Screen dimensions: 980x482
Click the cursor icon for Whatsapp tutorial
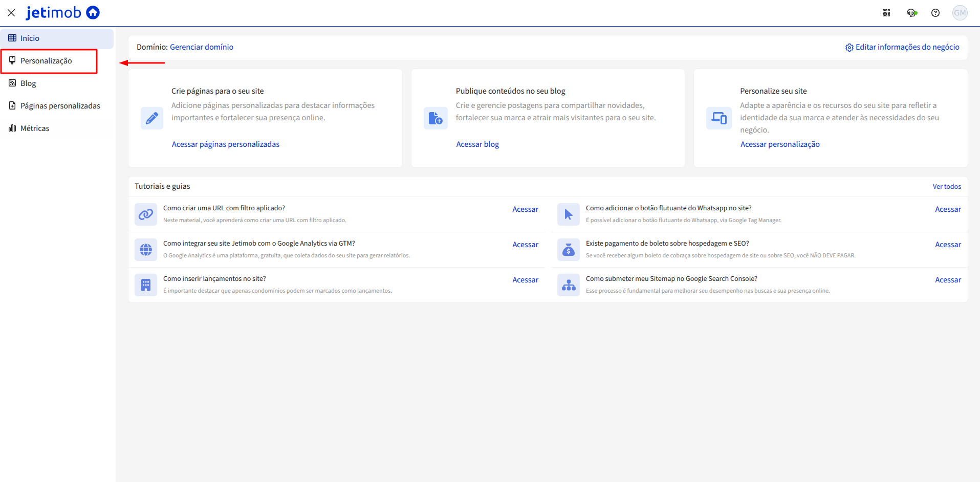[x=569, y=214]
